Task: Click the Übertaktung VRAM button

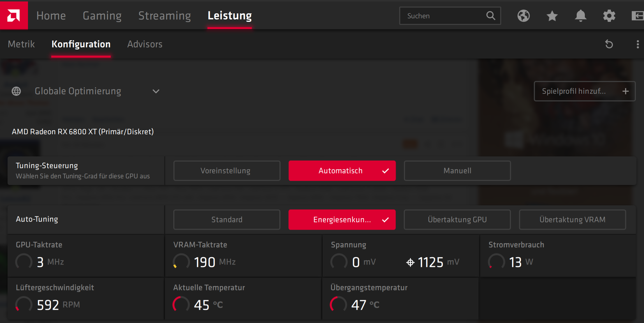Action: [572, 220]
